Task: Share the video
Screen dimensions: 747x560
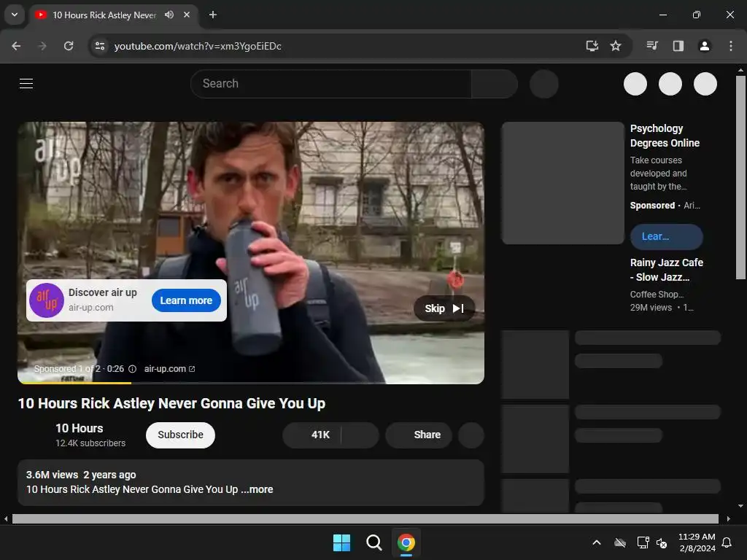Action: 419,435
